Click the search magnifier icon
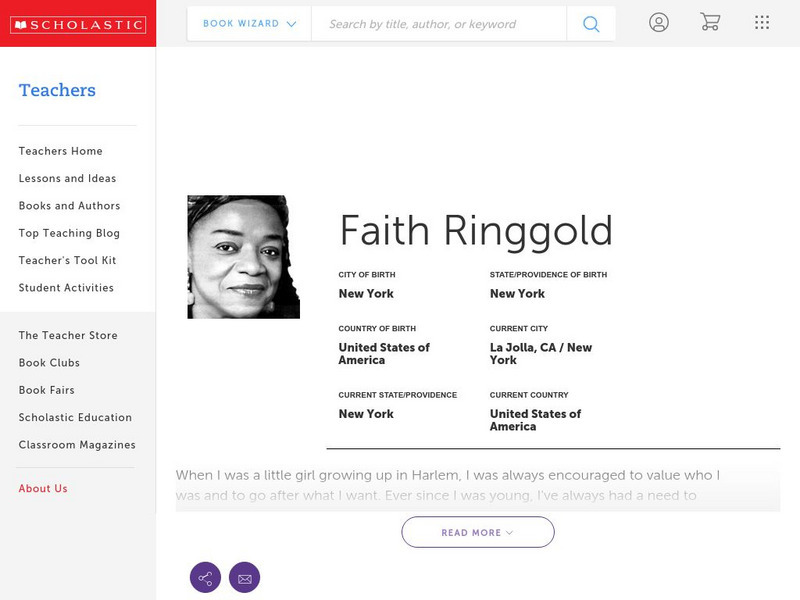The height and width of the screenshot is (600, 800). click(x=591, y=24)
